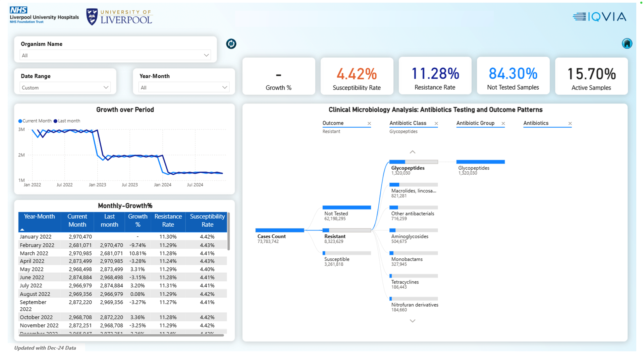Click the Macrolides, lincosa... class bar
Viewport: 644px width, 362px height.
point(414,185)
